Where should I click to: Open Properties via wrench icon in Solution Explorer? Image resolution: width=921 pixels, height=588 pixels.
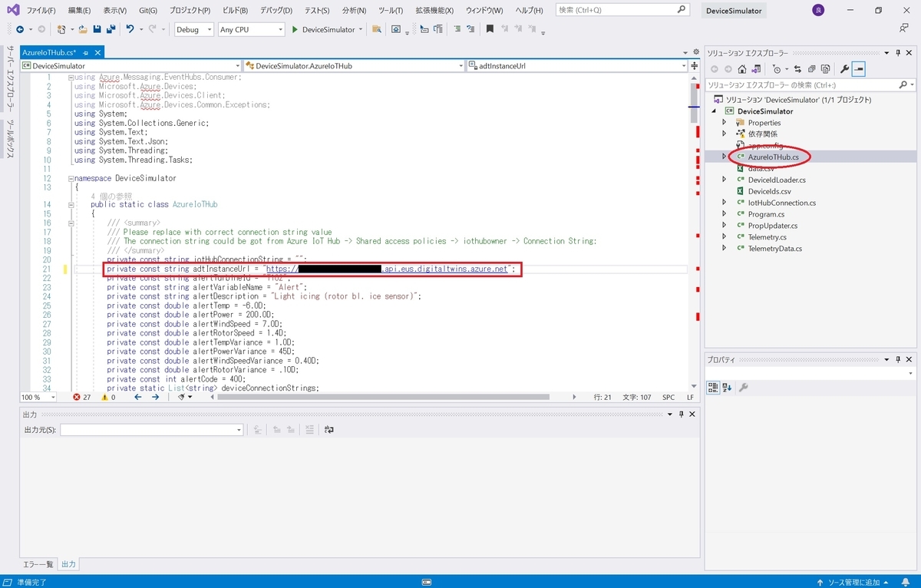pos(844,69)
